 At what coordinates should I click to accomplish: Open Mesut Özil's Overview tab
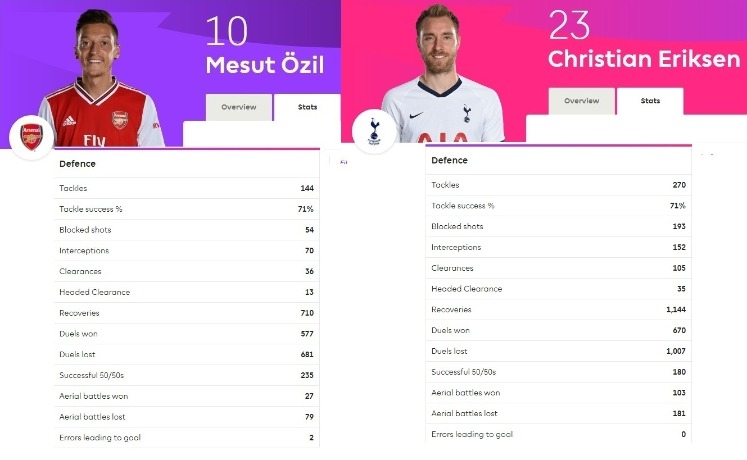[239, 107]
